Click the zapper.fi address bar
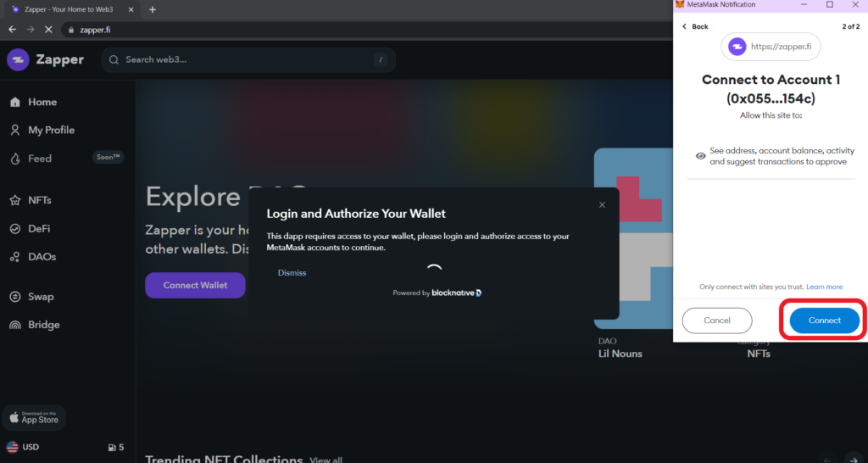 point(365,30)
